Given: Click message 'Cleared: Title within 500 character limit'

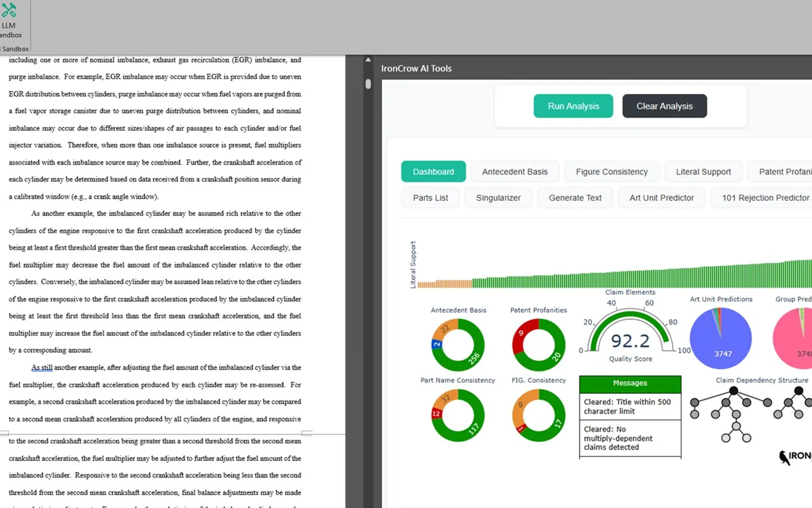Looking at the screenshot, I should (630, 406).
